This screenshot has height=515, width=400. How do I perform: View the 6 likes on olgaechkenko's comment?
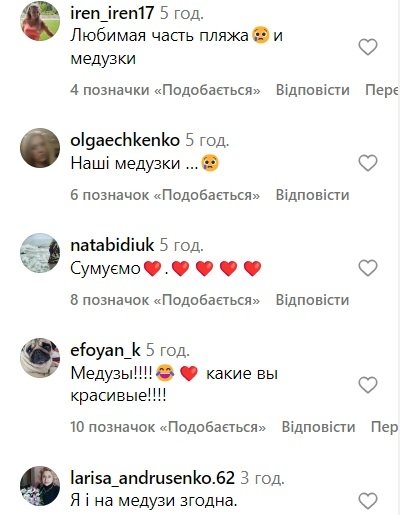point(165,195)
